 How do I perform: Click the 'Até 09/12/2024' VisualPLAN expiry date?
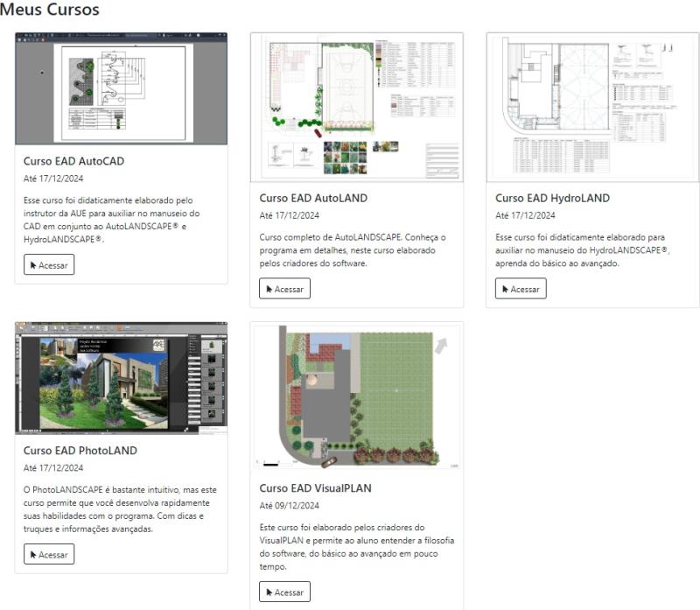[290, 506]
